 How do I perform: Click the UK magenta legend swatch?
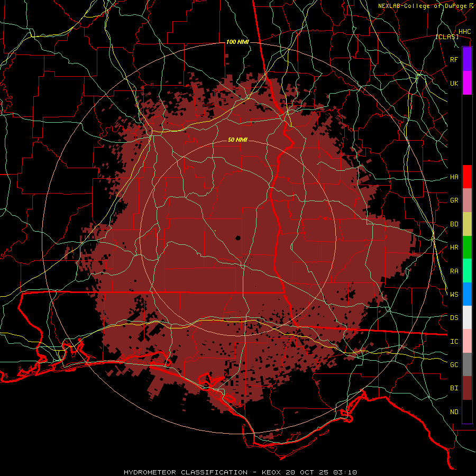coord(467,83)
